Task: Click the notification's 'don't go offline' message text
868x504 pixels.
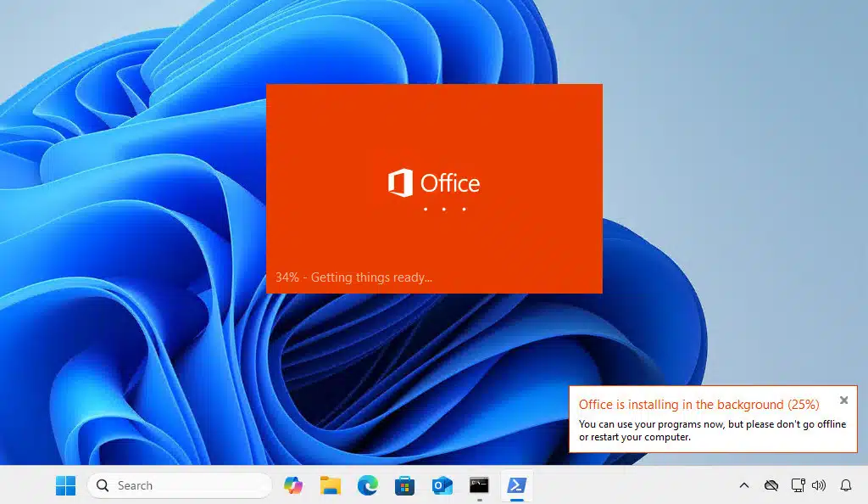Action: [x=712, y=430]
